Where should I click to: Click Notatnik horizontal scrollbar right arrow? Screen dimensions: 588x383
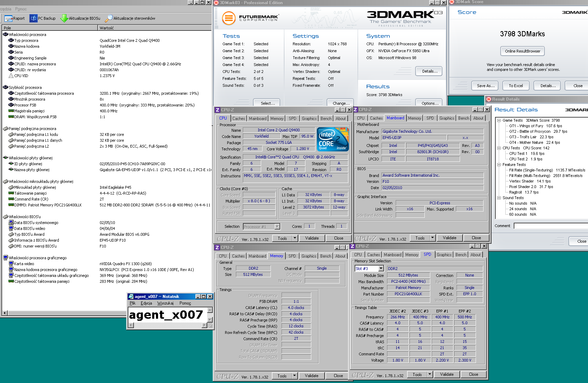point(204,325)
